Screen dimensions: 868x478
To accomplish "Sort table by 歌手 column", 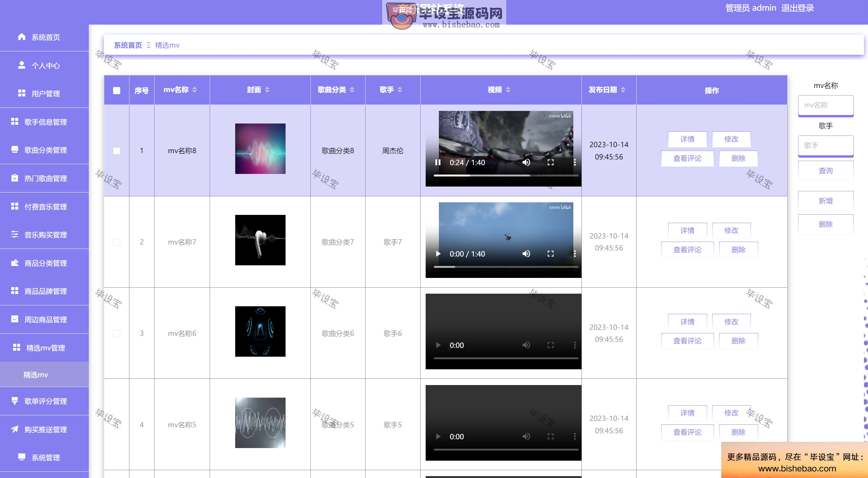I will 400,90.
